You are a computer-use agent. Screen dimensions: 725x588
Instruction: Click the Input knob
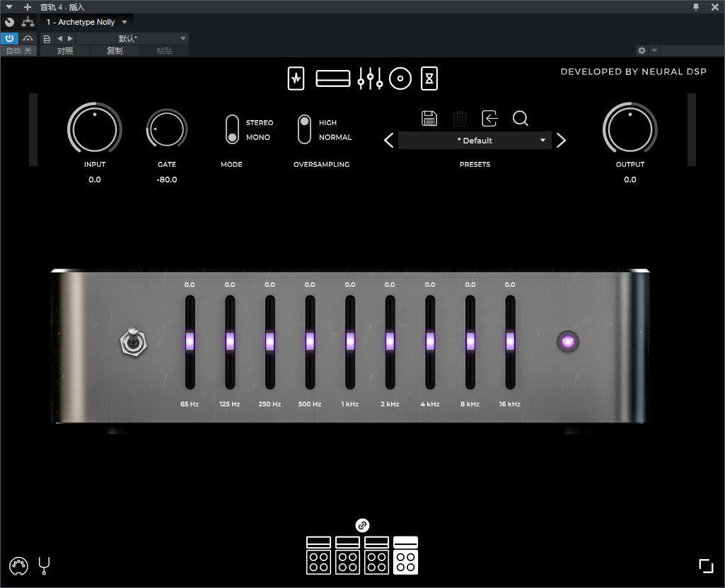click(95, 129)
